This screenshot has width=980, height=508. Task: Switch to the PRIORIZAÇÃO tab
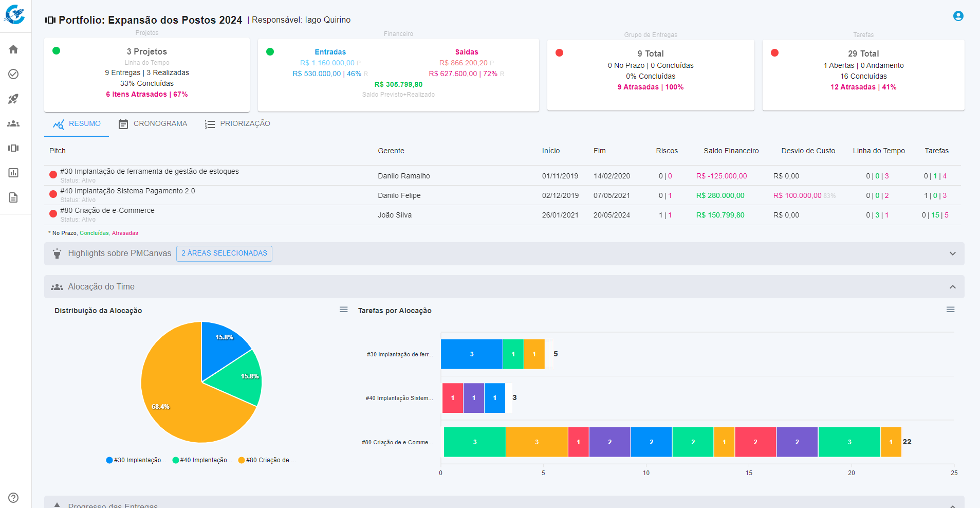tap(237, 124)
